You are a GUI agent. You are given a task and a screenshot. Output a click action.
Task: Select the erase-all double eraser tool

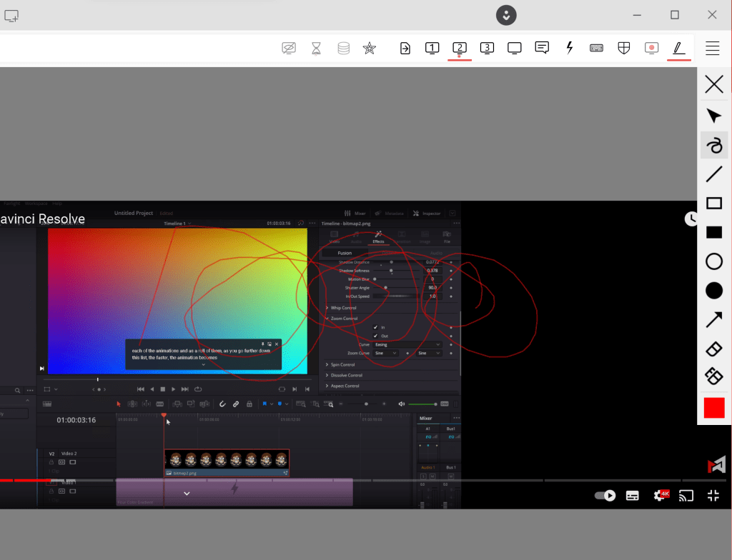pyautogui.click(x=714, y=376)
